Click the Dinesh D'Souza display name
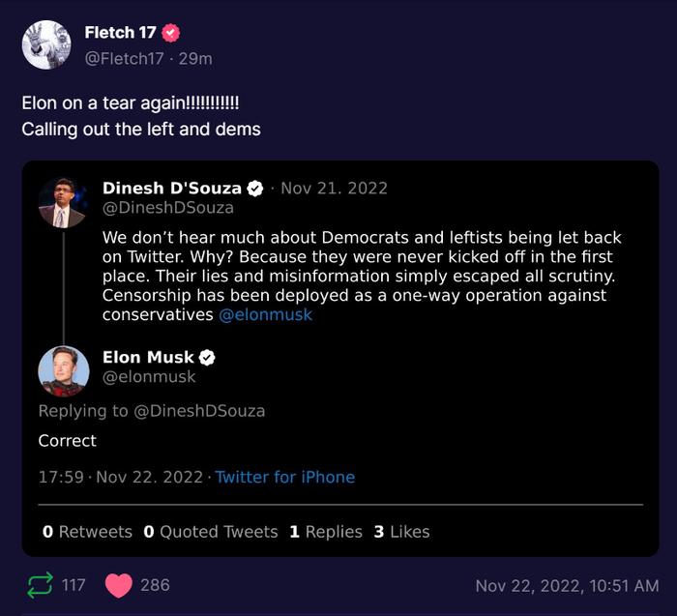This screenshot has width=677, height=616. [172, 188]
